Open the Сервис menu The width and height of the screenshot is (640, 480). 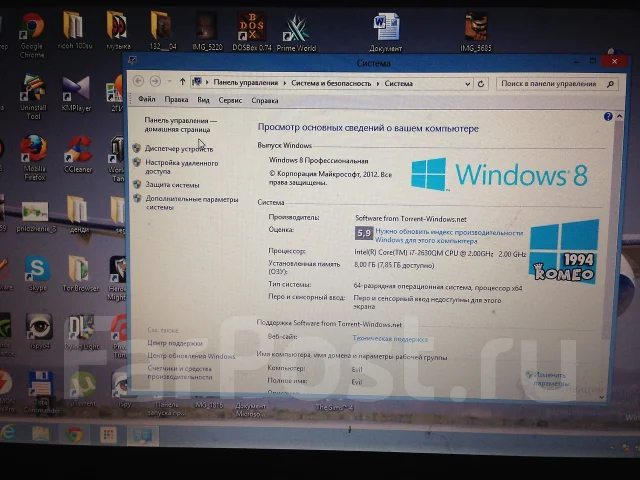[x=230, y=100]
